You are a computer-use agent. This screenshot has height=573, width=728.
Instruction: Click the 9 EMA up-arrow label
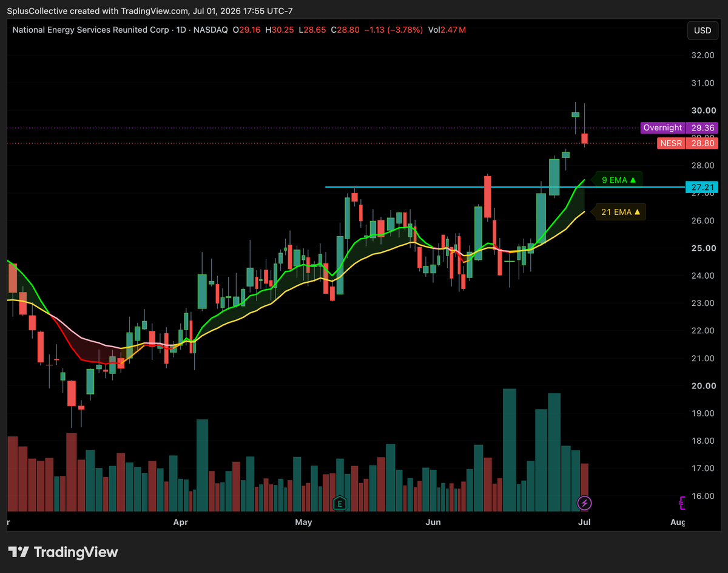(x=618, y=180)
